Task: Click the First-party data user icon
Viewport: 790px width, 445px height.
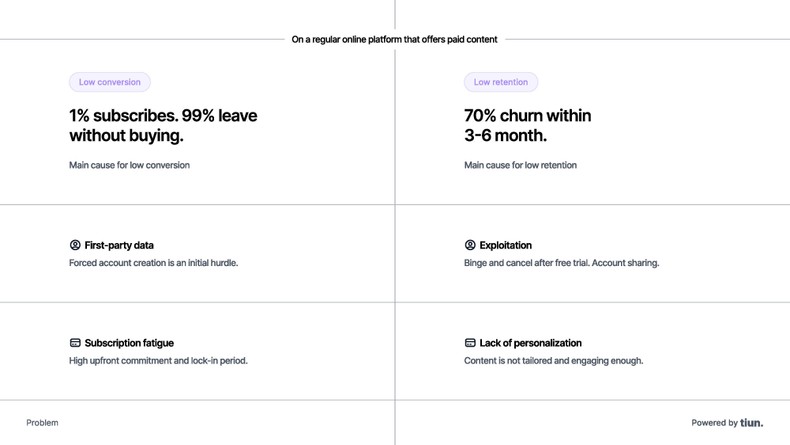Action: pyautogui.click(x=75, y=245)
